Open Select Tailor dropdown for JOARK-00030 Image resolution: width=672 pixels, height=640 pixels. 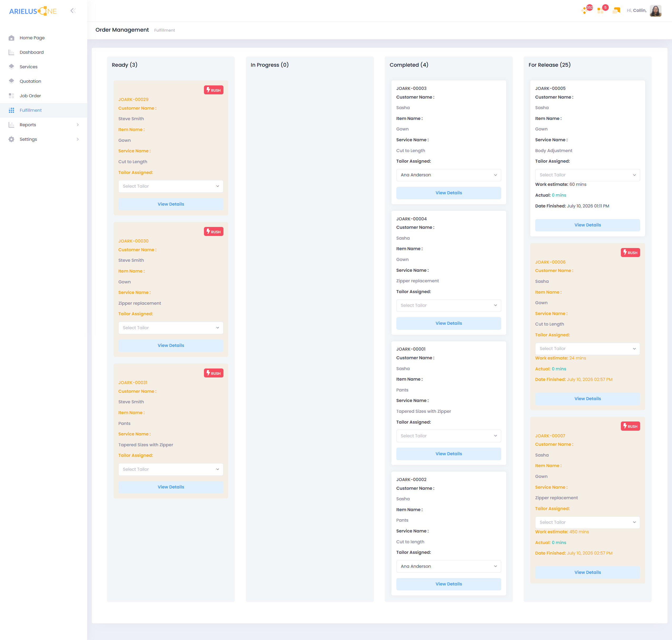[x=171, y=328]
